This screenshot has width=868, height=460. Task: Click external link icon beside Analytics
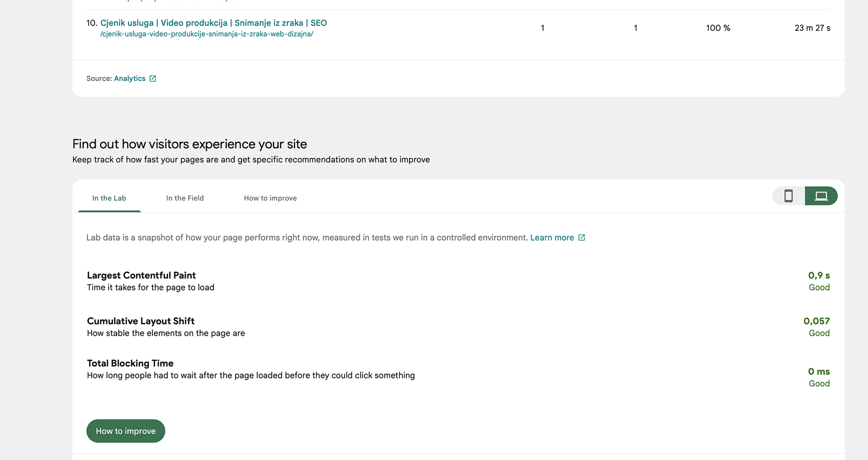click(x=153, y=79)
